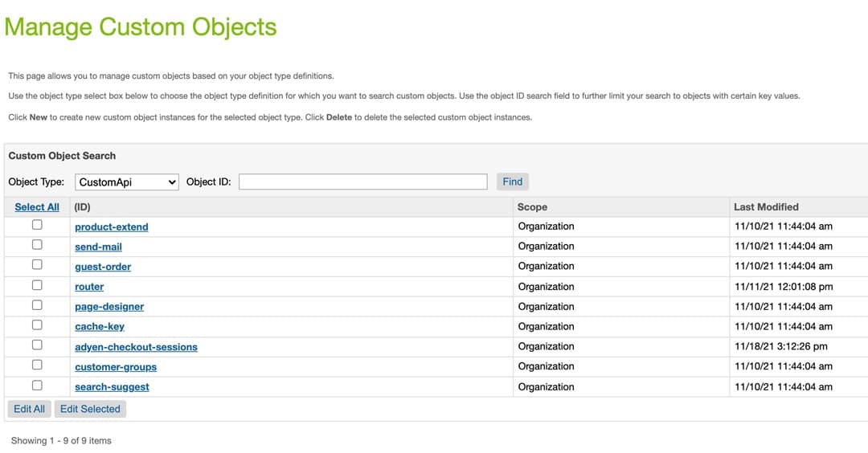868x453 pixels.
Task: Click the Scope column header
Action: pyautogui.click(x=532, y=207)
